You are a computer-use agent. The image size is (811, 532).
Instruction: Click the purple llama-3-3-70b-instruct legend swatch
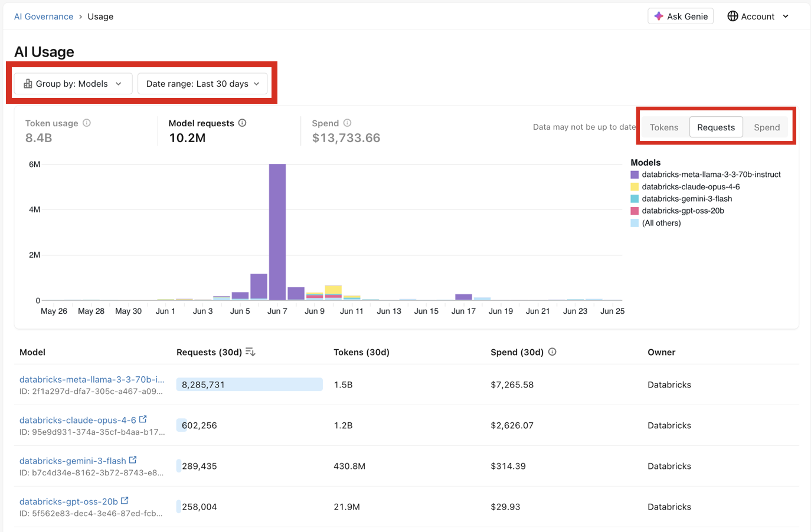point(635,175)
